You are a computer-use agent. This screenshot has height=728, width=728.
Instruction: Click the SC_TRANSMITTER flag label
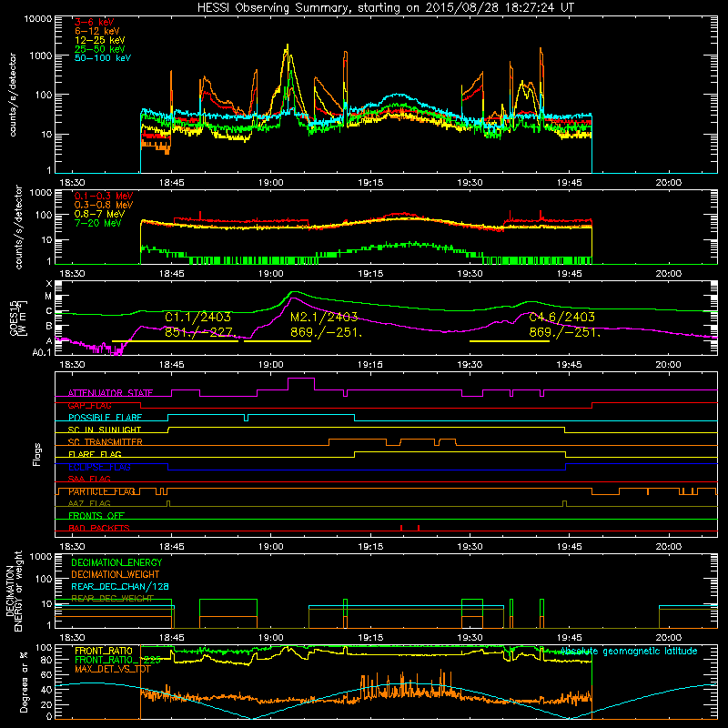[x=106, y=442]
